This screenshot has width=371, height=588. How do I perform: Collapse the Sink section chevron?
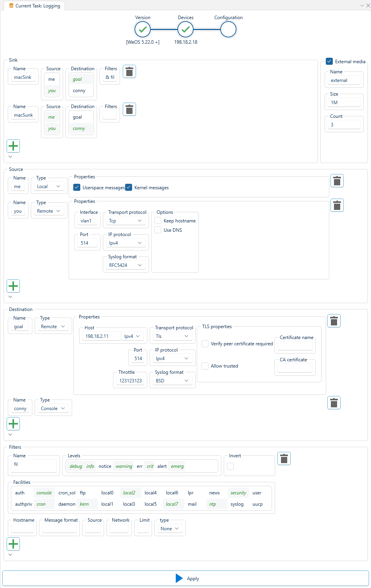pos(11,156)
